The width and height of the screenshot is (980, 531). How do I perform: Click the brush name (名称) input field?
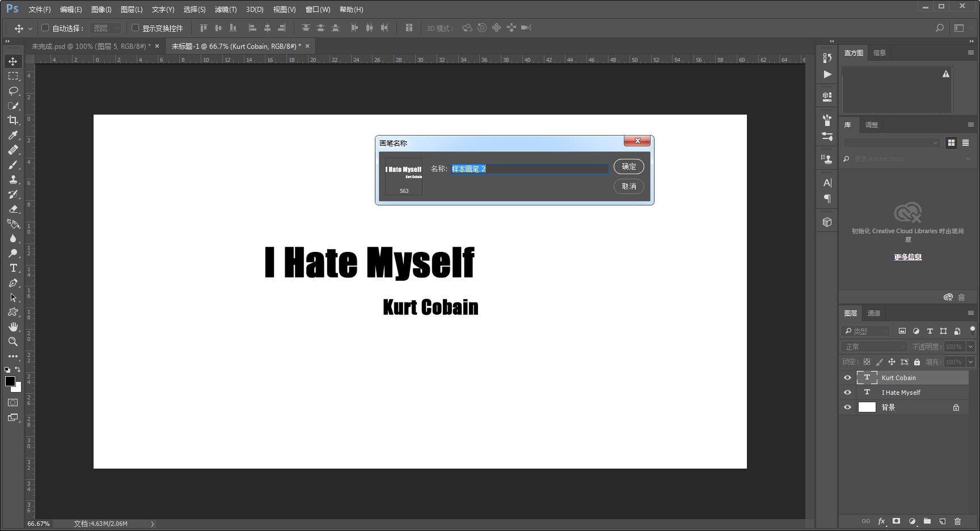(530, 168)
